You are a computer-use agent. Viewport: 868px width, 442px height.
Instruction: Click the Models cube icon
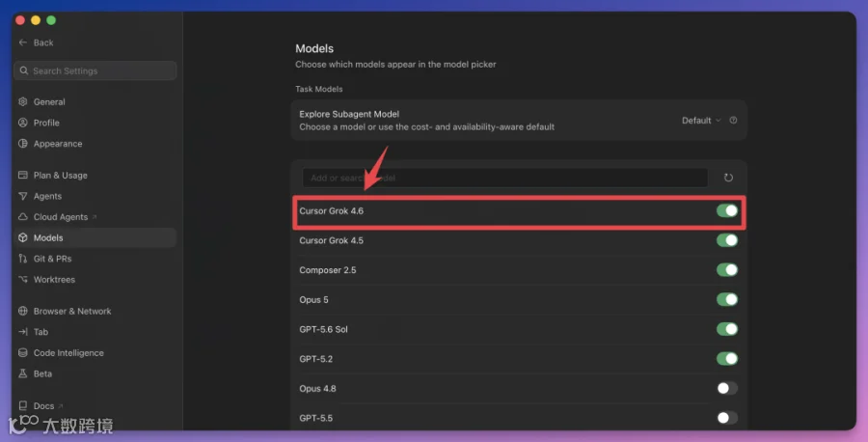(23, 237)
